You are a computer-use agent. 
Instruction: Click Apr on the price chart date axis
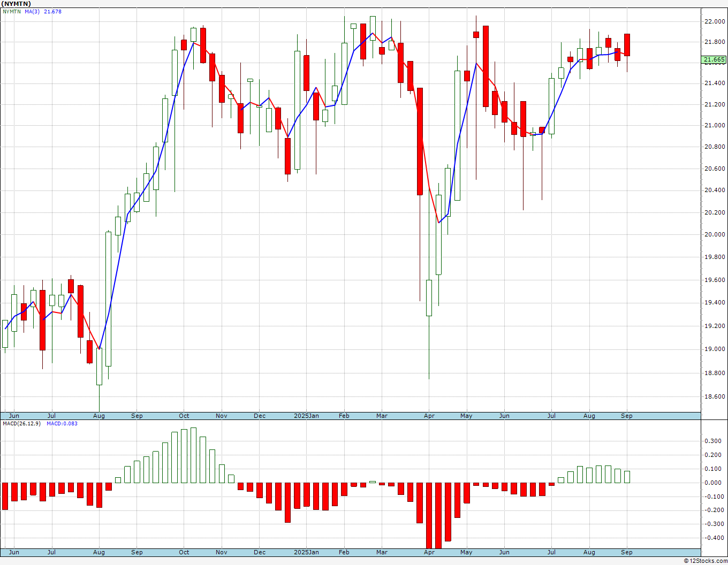tap(429, 416)
